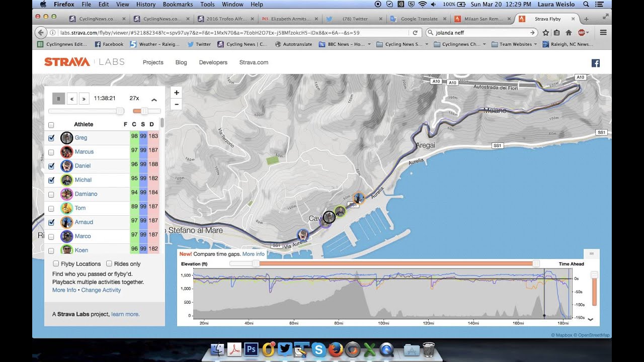Open the Tools menu
Image resolution: width=644 pixels, height=362 pixels.
(207, 4)
